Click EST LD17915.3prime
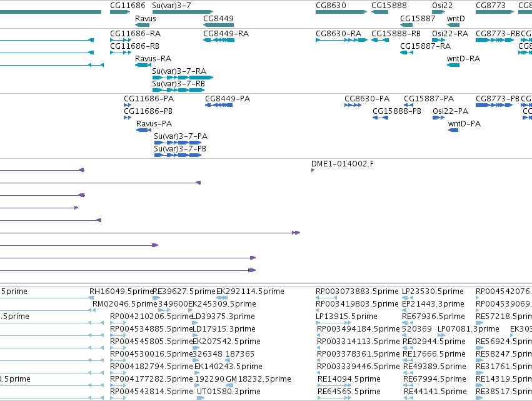Viewport: 532px width, 401px height. pyautogui.click(x=224, y=329)
